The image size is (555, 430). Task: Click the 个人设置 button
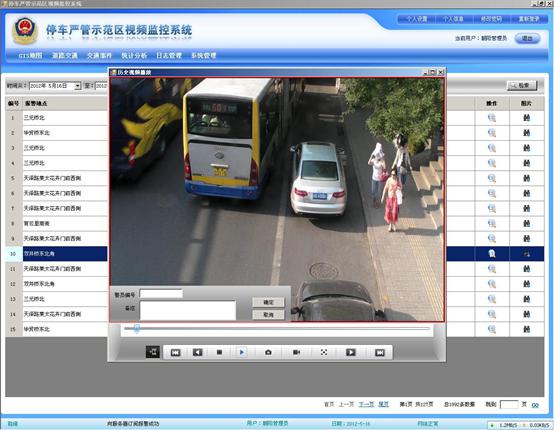(416, 19)
